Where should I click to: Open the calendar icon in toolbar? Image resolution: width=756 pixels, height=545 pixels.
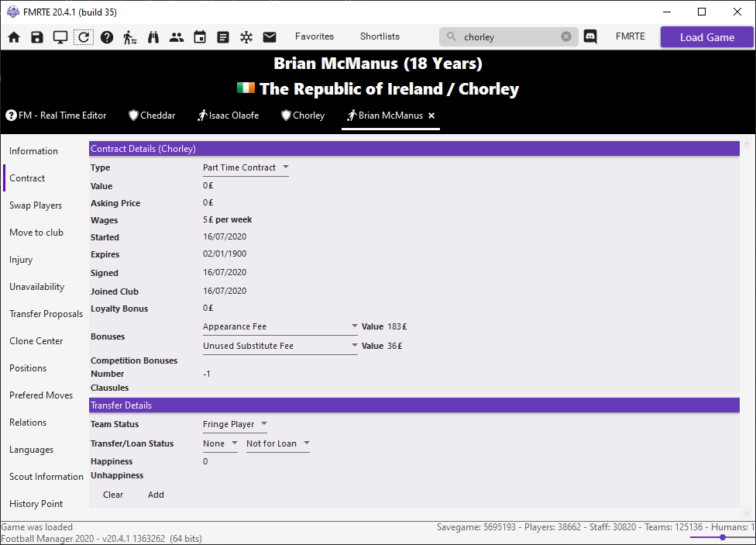click(200, 37)
